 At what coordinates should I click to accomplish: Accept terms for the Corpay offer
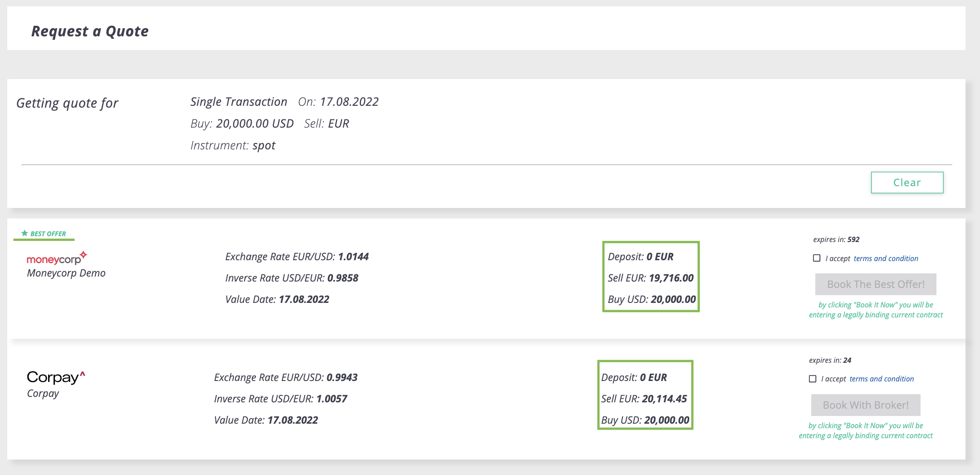813,379
